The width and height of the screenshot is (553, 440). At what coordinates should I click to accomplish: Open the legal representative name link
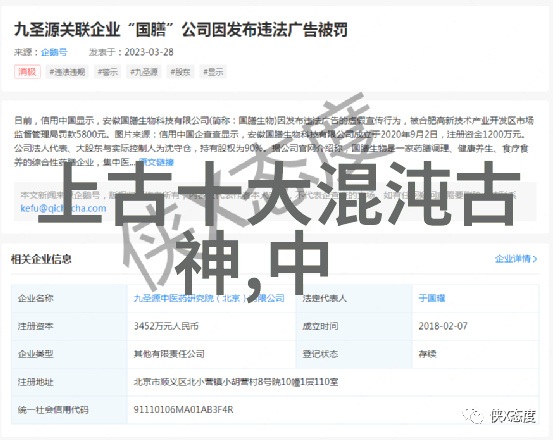(x=432, y=298)
